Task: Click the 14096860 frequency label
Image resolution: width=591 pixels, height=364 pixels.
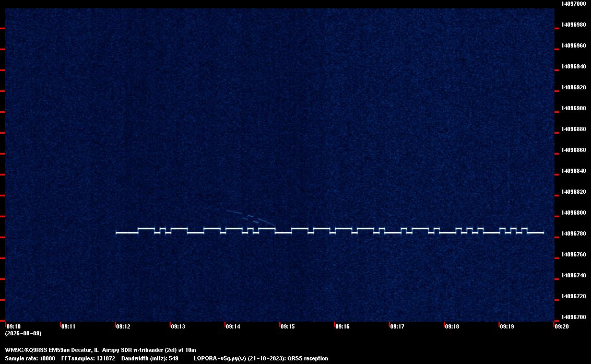Action: 574,150
